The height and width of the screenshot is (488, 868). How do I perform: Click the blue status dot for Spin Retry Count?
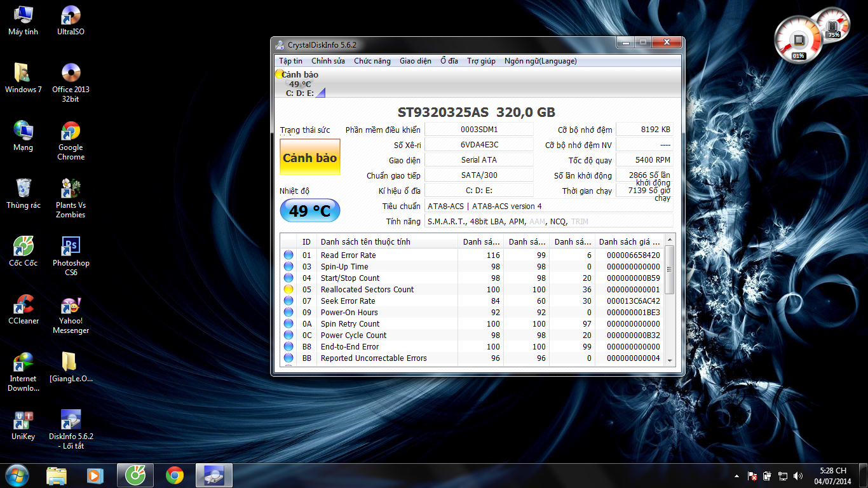click(x=288, y=323)
